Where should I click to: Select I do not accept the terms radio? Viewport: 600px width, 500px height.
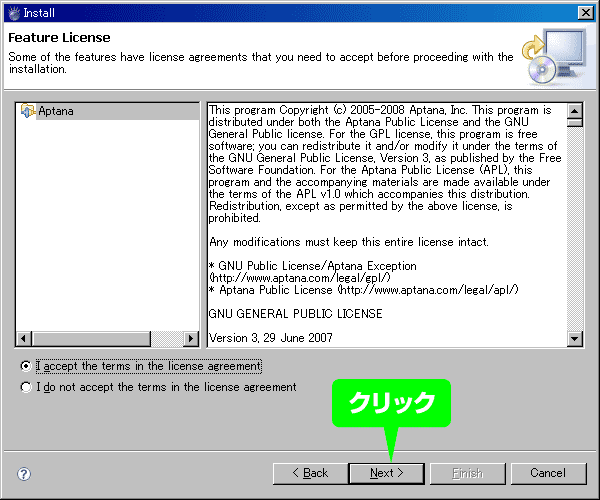point(26,387)
